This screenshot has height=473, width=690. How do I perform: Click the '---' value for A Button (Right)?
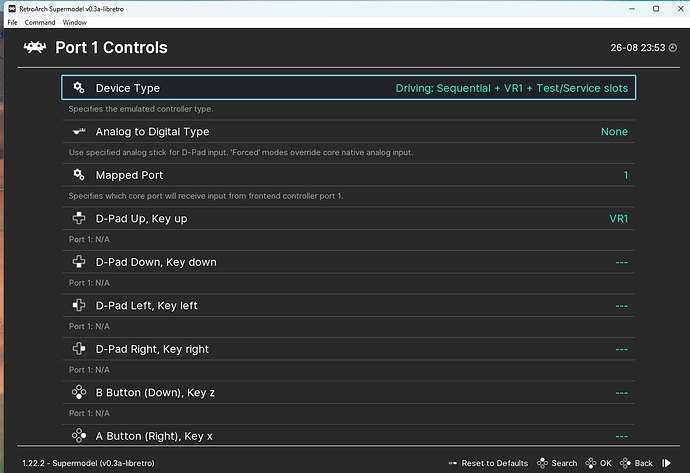621,436
